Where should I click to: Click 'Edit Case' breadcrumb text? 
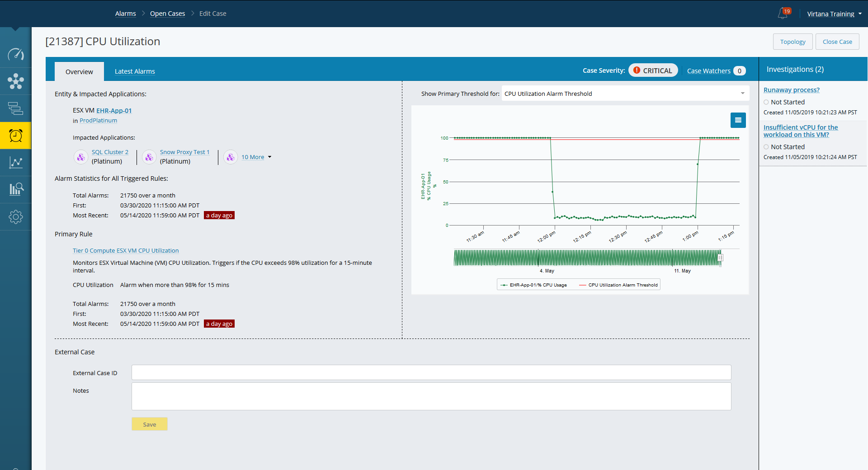click(x=212, y=14)
